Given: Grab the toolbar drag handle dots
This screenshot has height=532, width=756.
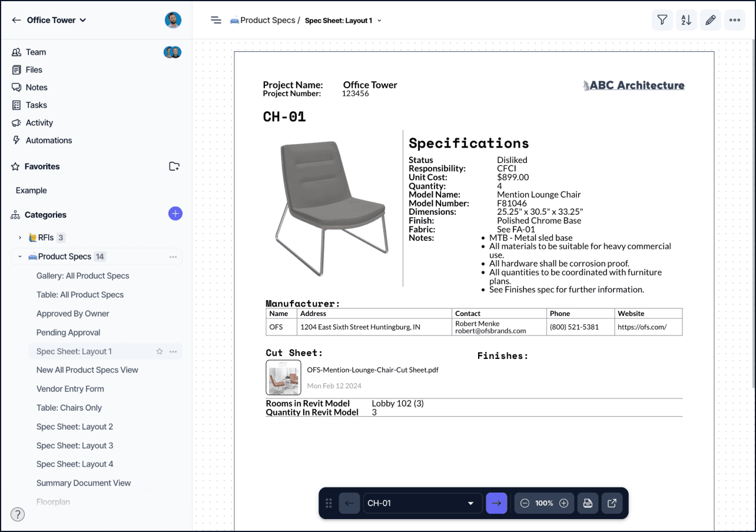Looking at the screenshot, I should click(x=329, y=503).
